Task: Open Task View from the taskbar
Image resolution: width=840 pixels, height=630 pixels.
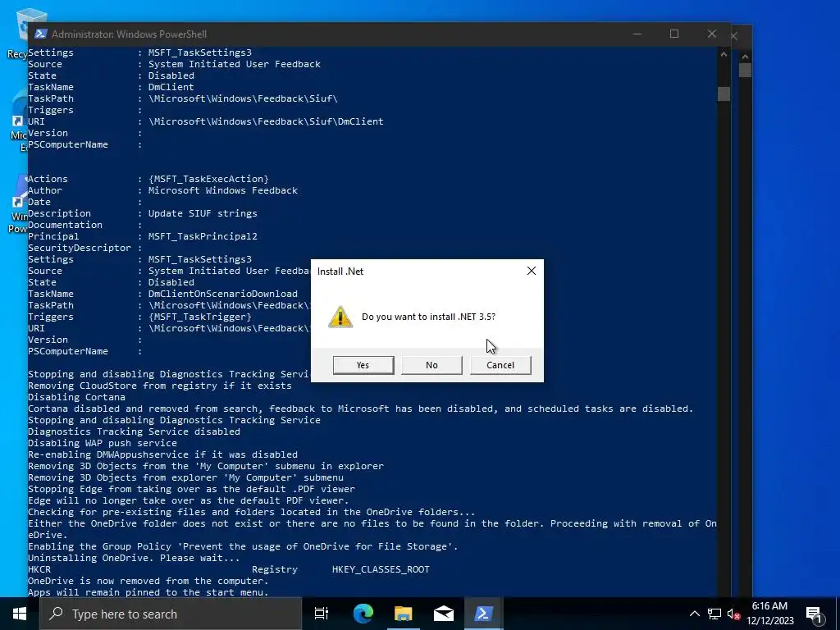Action: [322, 614]
